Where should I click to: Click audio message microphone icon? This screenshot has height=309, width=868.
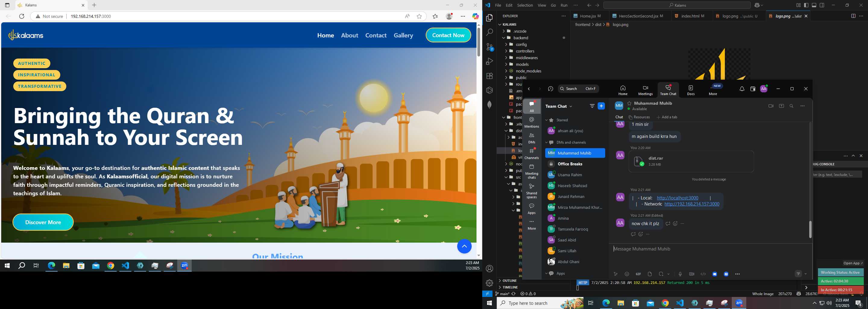(680, 274)
